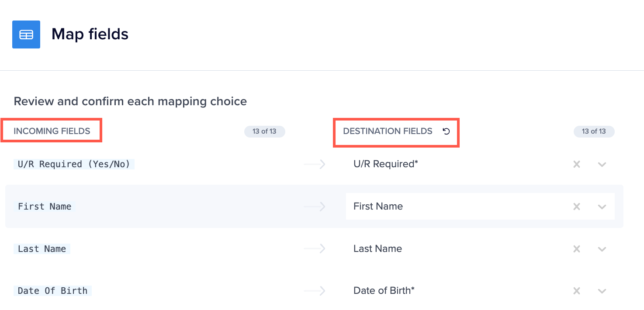644x310 pixels.
Task: Clear the U/R Required destination mapping
Action: click(577, 164)
